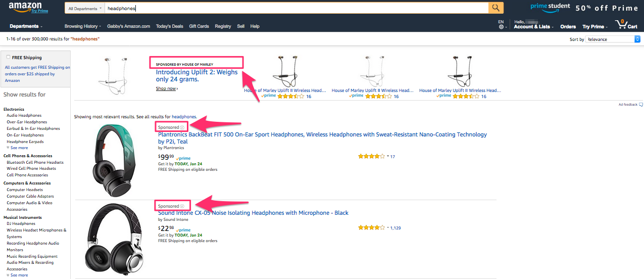Click the Ad feedback speech bubble icon
644x279 pixels.
(641, 105)
